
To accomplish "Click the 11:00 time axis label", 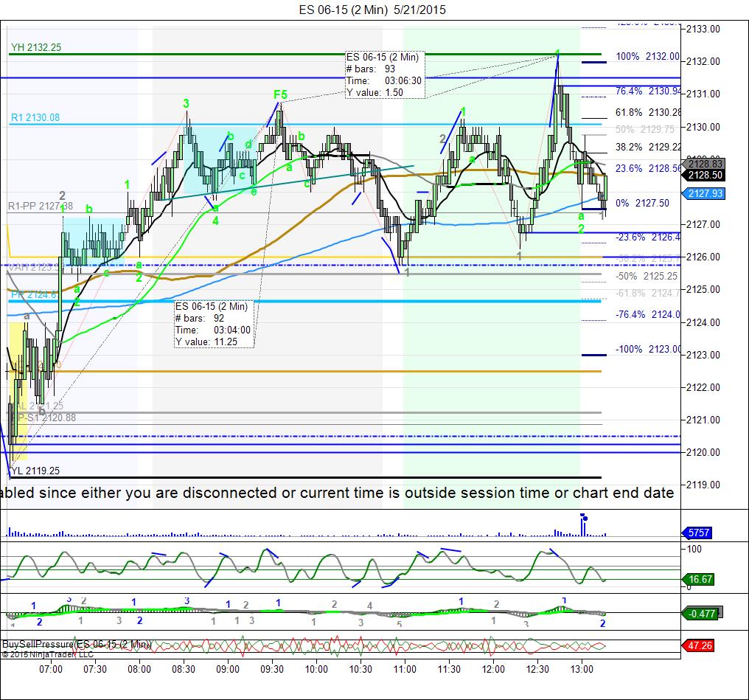I will point(405,669).
